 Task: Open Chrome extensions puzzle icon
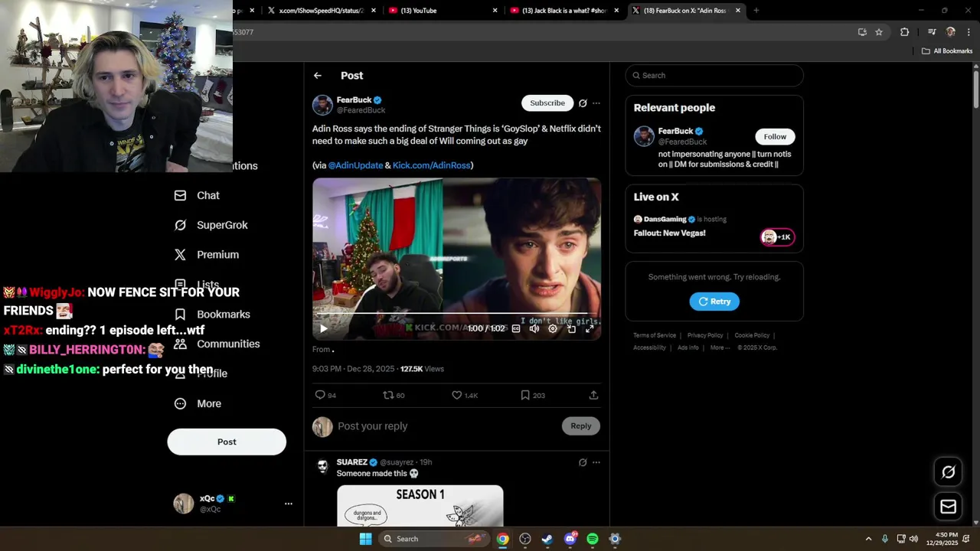click(x=905, y=32)
